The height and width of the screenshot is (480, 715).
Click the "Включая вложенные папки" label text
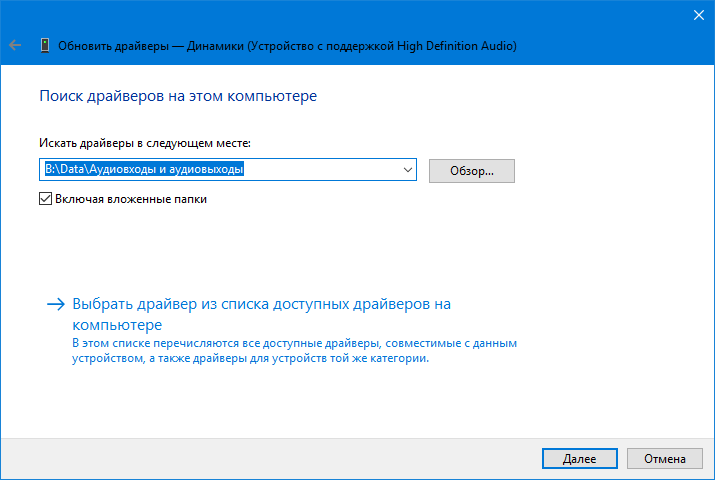131,199
